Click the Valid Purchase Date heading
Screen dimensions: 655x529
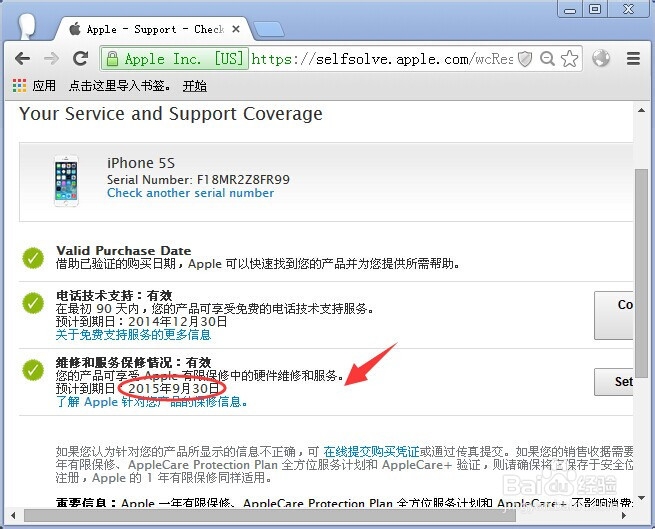(x=124, y=251)
